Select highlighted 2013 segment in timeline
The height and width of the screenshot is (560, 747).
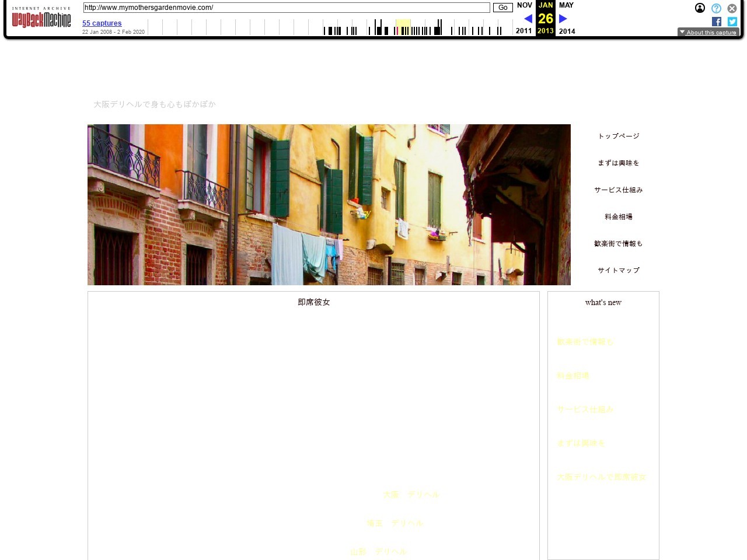[x=403, y=27]
